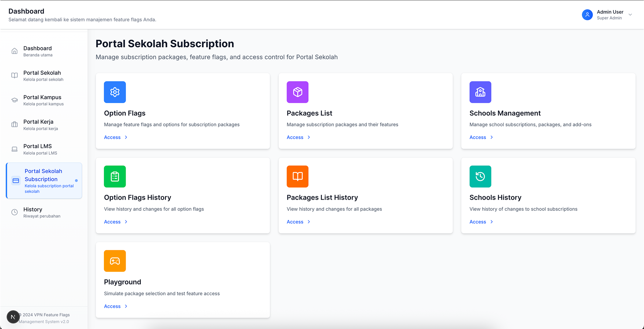
Task: Click 'Beranda utama' subtitle under Dashboard
Action: [38, 55]
